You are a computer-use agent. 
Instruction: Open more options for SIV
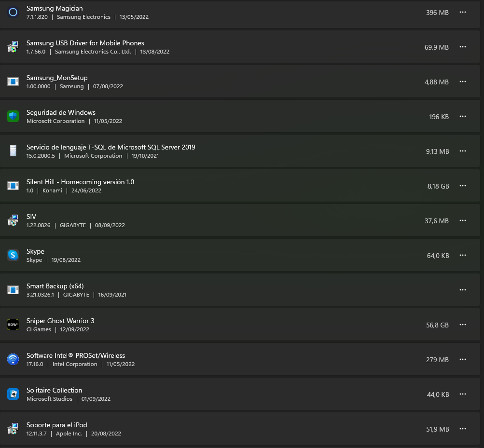(x=463, y=220)
